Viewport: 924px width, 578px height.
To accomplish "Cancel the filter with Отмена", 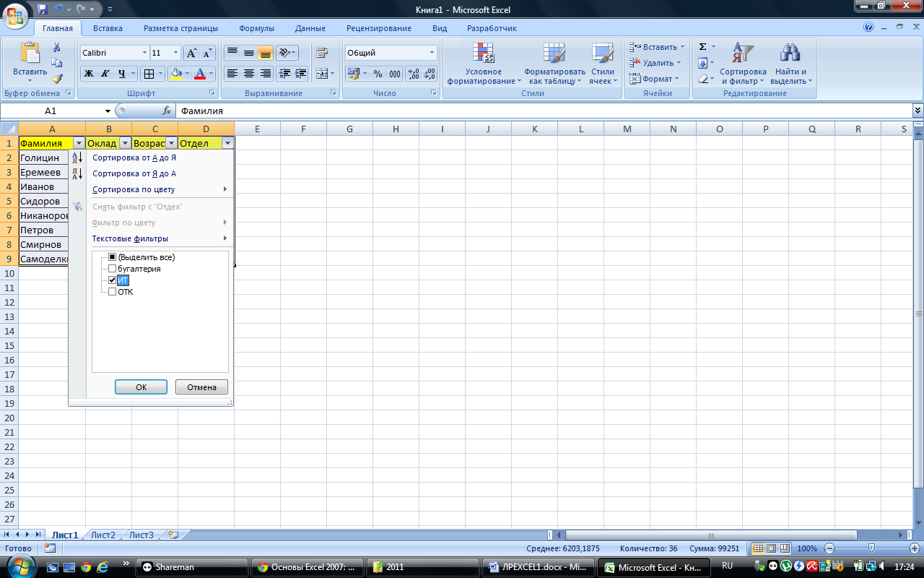I will (201, 387).
